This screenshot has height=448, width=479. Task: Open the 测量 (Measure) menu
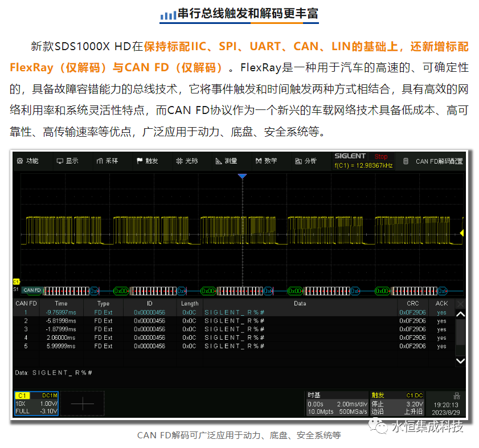point(226,161)
